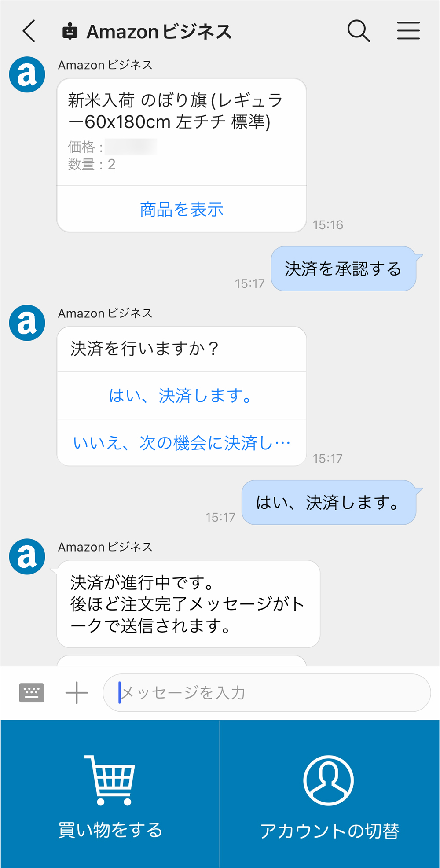Tap the plus attachment icon
Image resolution: width=440 pixels, height=868 pixels.
click(x=77, y=693)
